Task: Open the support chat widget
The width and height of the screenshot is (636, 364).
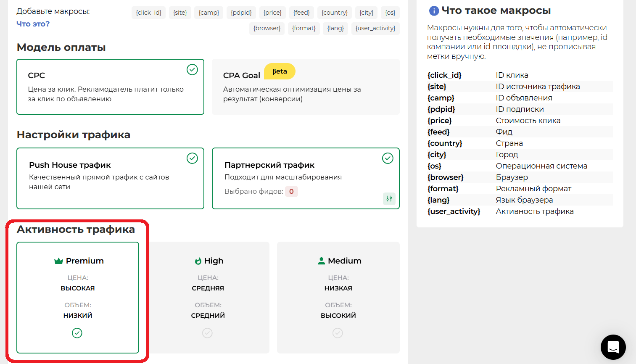Action: pos(613,347)
